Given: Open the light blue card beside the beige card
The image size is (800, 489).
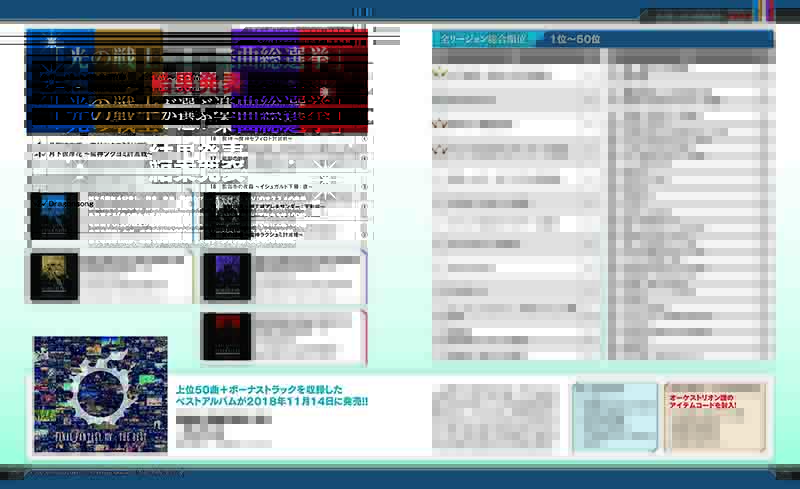Looking at the screenshot, I should 615,417.
